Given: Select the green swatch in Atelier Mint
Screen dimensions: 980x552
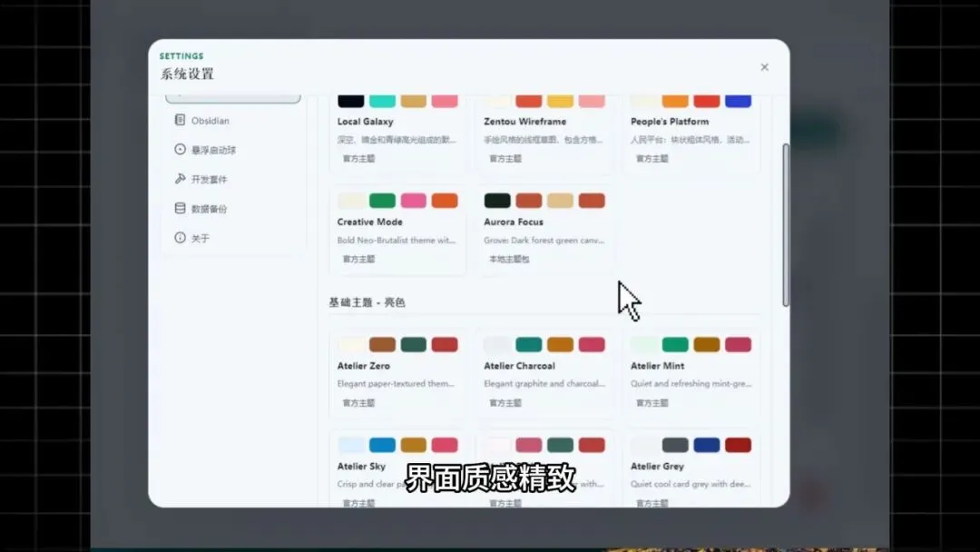Looking at the screenshot, I should pyautogui.click(x=675, y=344).
